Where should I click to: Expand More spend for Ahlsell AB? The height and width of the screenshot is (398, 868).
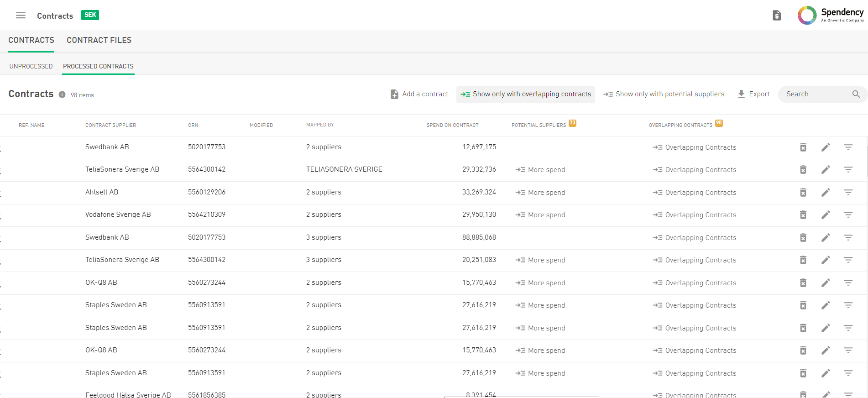tap(540, 193)
